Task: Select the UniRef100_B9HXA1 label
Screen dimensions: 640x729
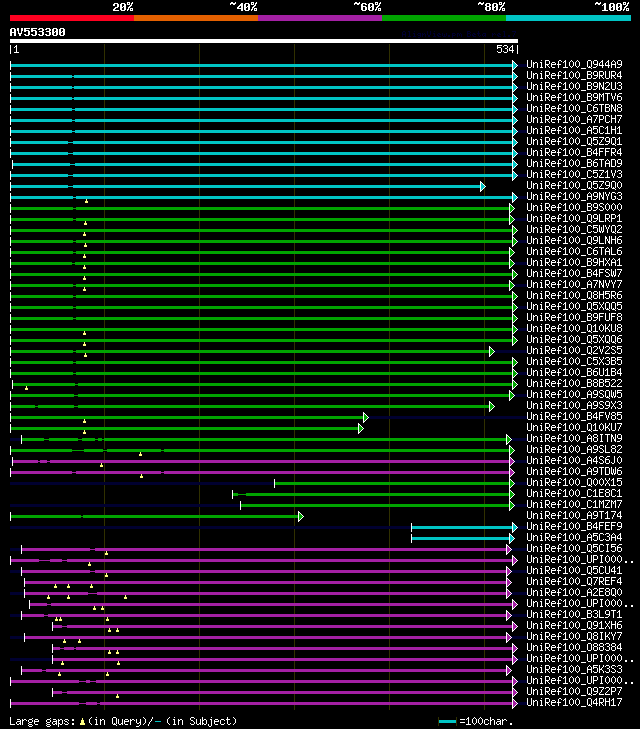Action: click(x=574, y=263)
